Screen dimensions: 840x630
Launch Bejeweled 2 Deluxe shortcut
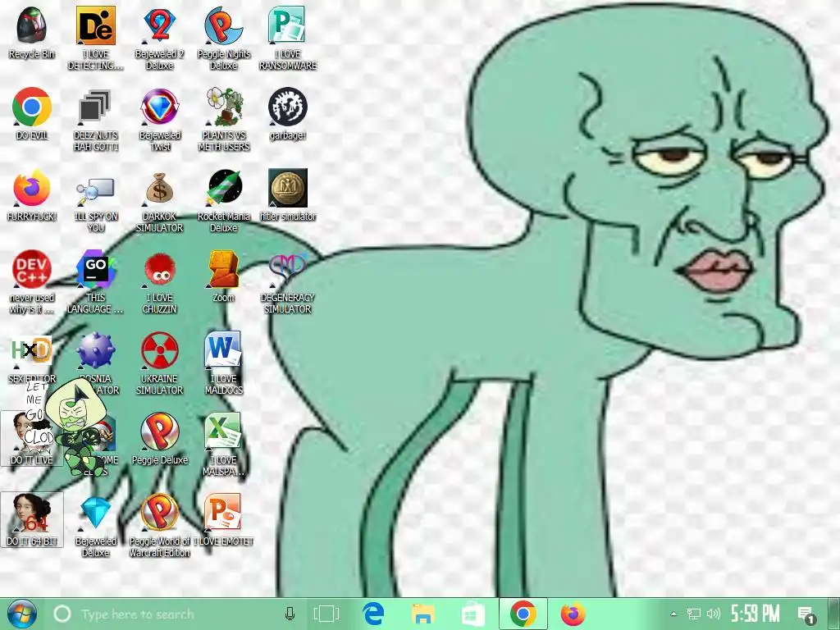point(160,38)
